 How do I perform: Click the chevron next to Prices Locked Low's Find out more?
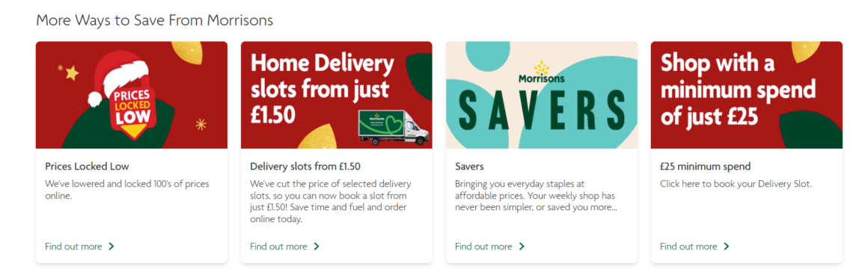point(111,247)
